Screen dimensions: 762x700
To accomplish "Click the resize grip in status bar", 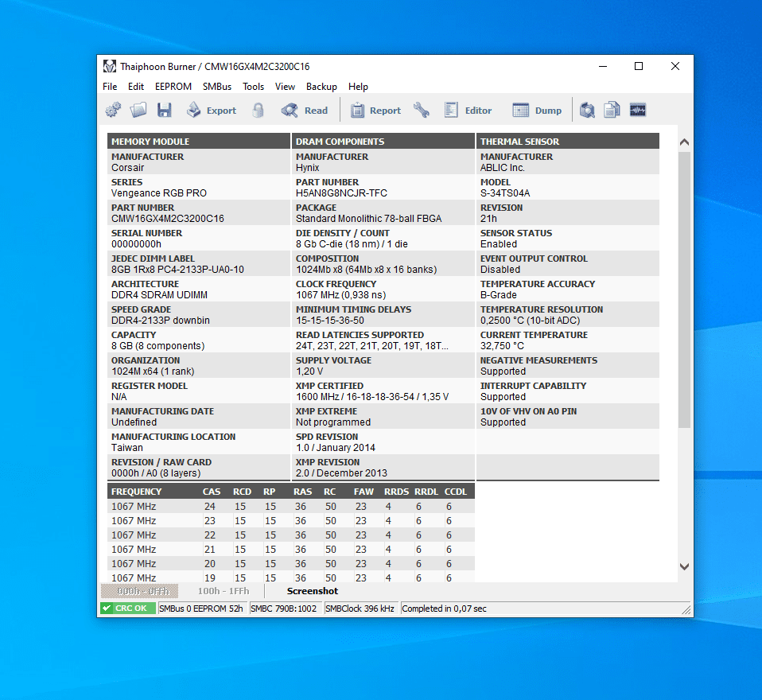I will (686, 609).
